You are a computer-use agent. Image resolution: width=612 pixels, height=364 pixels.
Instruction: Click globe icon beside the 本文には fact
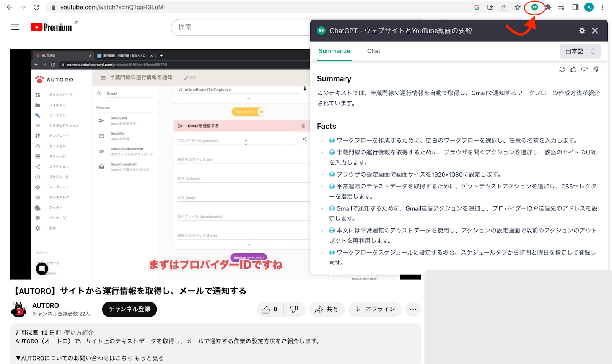332,230
